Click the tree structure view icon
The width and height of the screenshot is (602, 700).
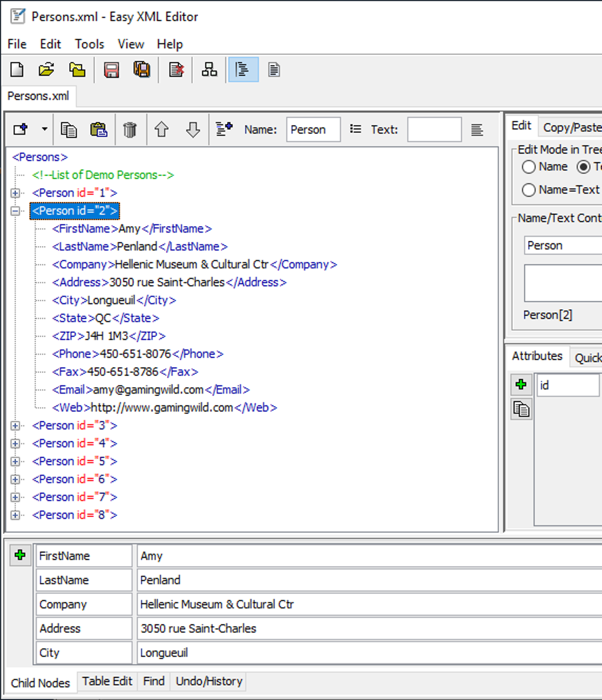[210, 70]
